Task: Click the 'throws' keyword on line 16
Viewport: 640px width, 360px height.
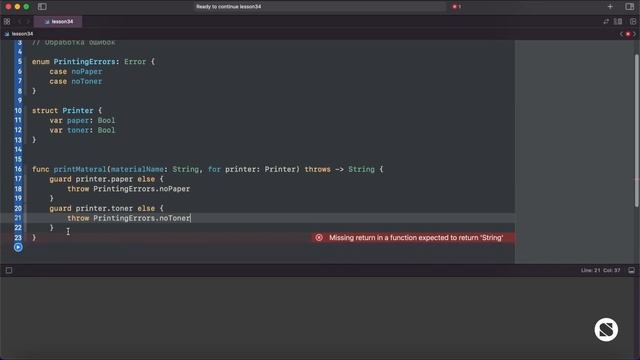Action: pyautogui.click(x=318, y=169)
